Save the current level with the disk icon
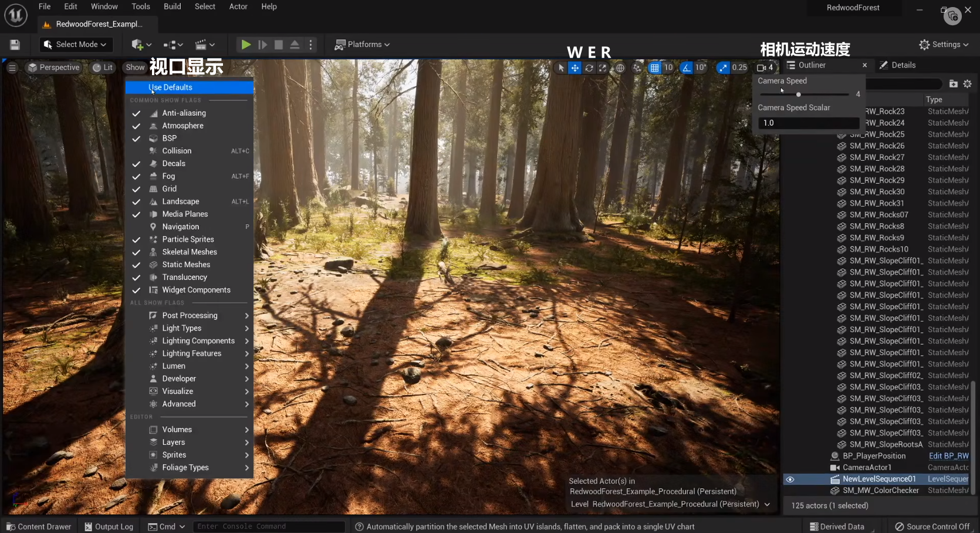 15,45
